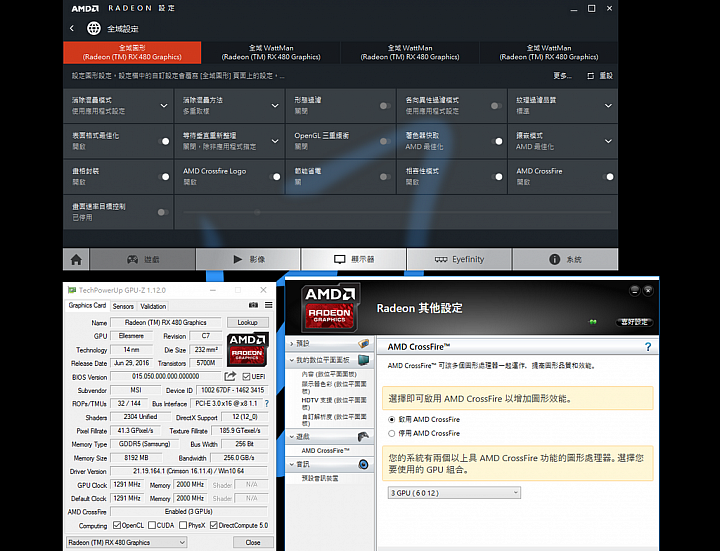Click the Eyefinity multi-display icon
Viewport: 720px width, 551px height.
pyautogui.click(x=441, y=259)
